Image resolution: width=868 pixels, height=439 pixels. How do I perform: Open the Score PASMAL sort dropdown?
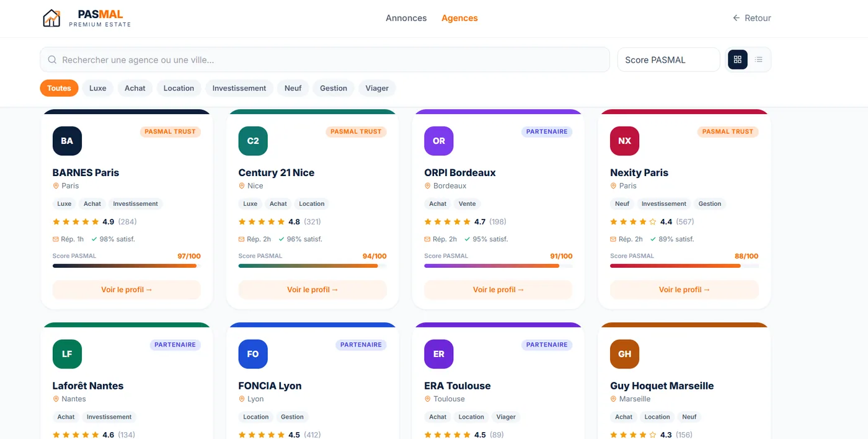(669, 60)
